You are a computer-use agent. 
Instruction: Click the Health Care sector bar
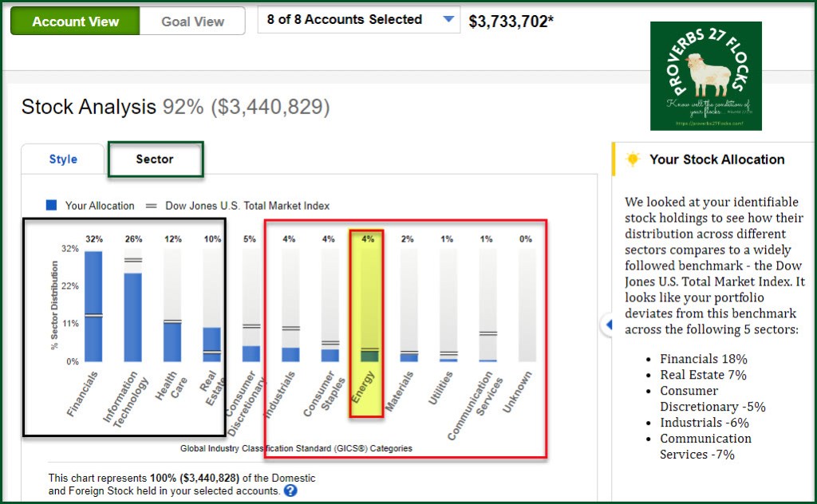(172, 341)
